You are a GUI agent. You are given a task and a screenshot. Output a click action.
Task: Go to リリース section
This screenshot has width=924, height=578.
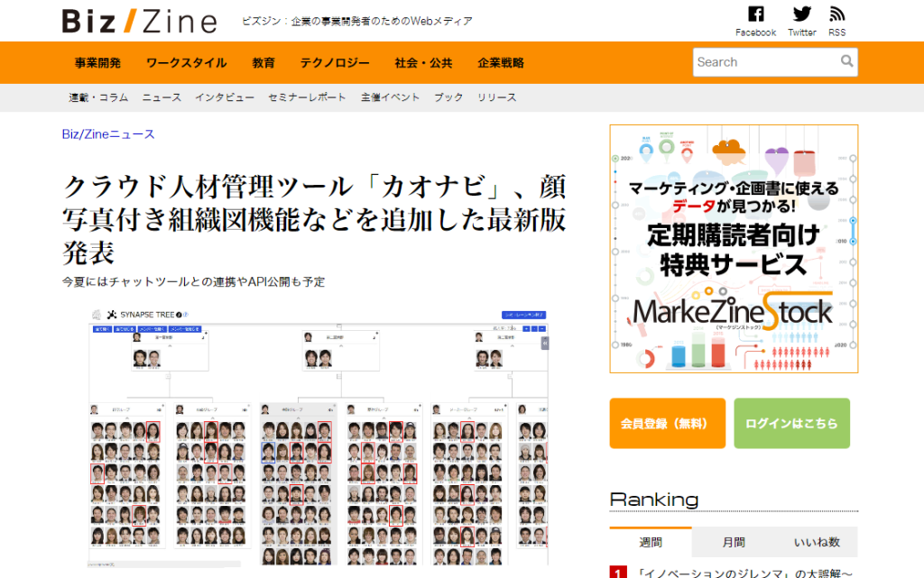(497, 97)
